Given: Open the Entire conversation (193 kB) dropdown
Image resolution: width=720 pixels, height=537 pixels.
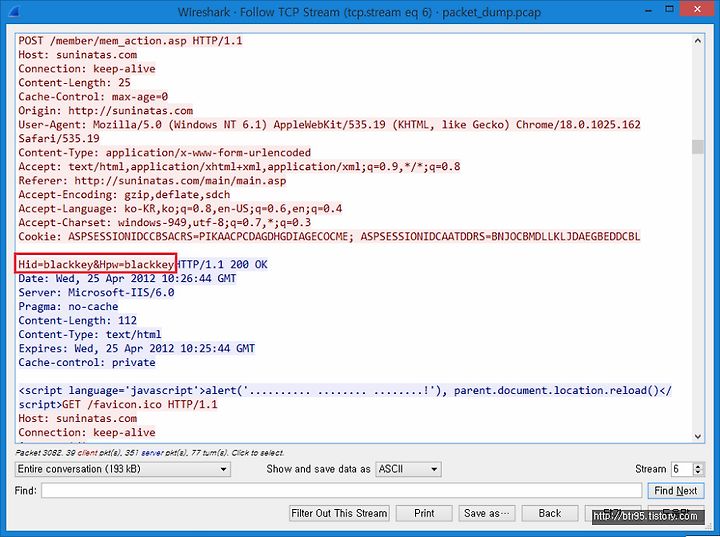Looking at the screenshot, I should pos(123,469).
